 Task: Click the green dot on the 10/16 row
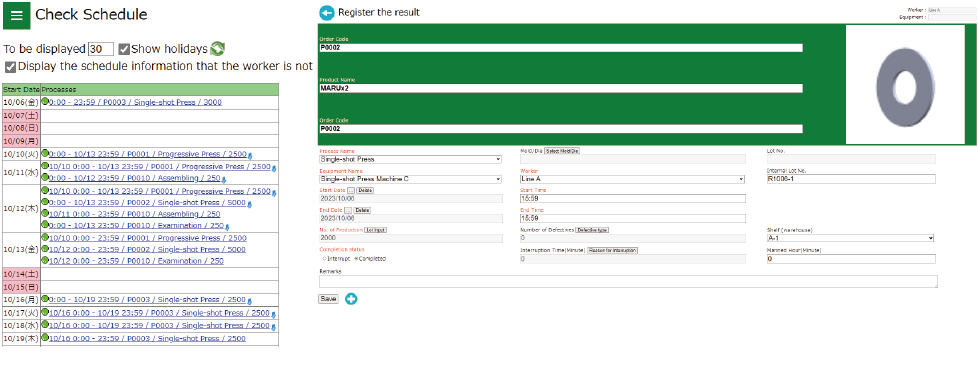click(46, 299)
